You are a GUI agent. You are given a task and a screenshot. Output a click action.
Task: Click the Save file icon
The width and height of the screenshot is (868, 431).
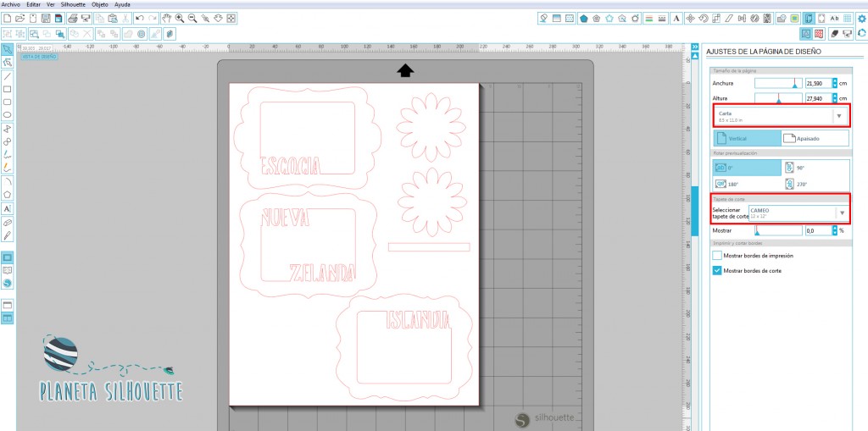[45, 18]
